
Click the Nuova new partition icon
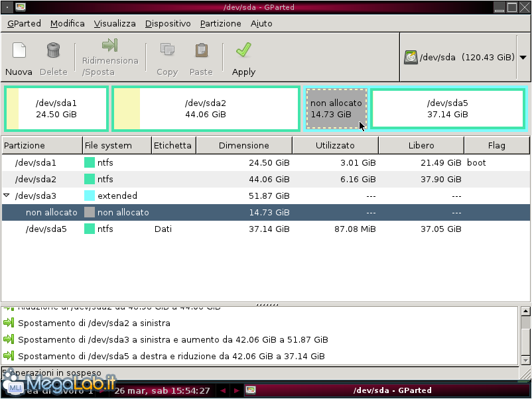pos(19,50)
